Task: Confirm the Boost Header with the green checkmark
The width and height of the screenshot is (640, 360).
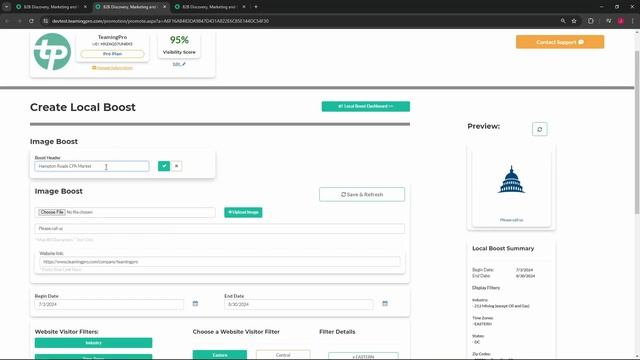Action: 164,166
